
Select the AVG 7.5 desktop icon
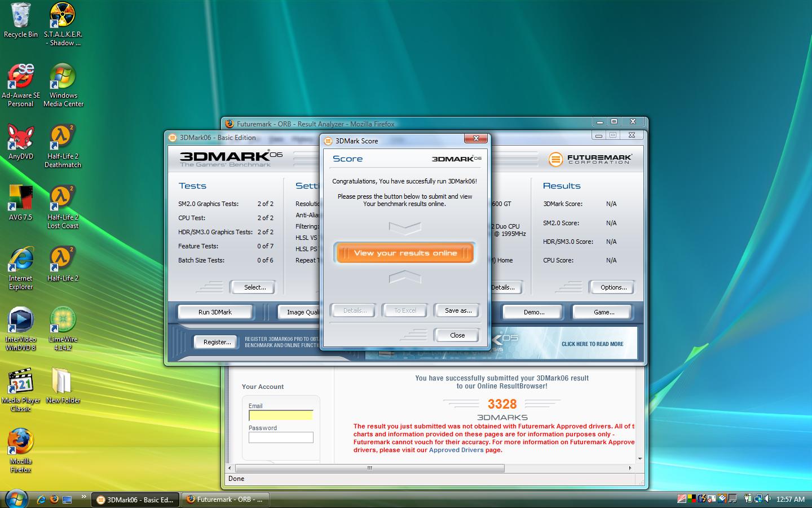[x=21, y=203]
